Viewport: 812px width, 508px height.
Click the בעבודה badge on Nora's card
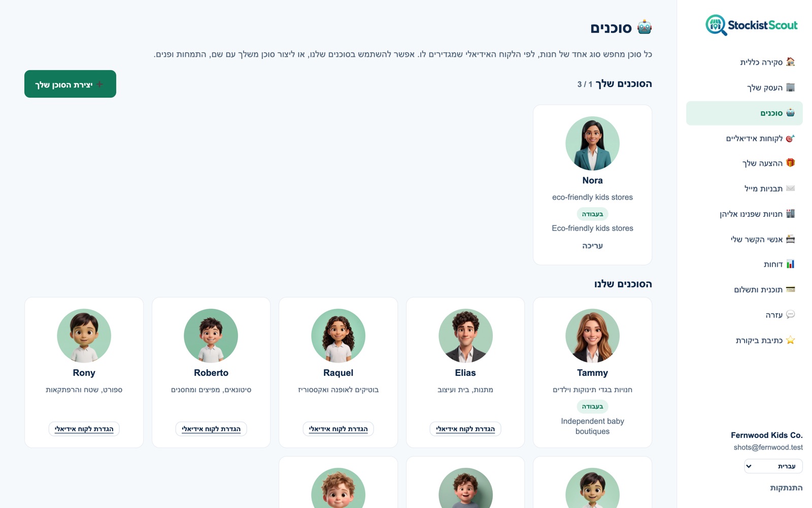[592, 214]
